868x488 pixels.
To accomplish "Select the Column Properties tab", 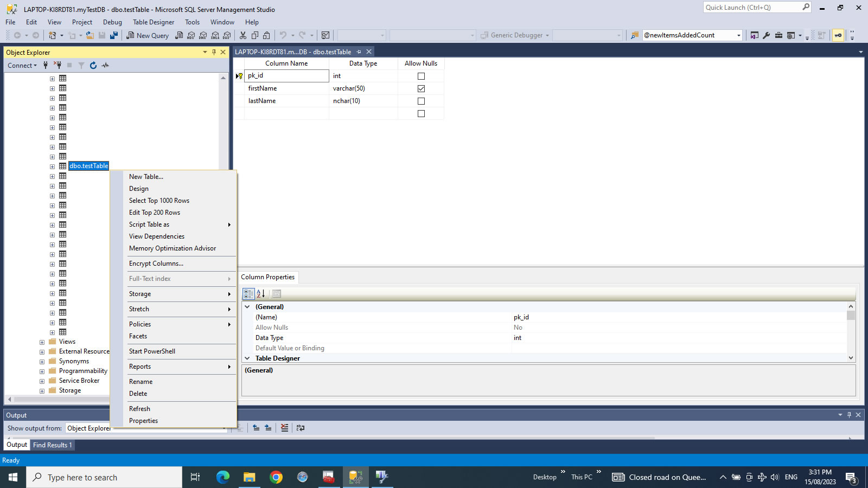I will pyautogui.click(x=268, y=277).
